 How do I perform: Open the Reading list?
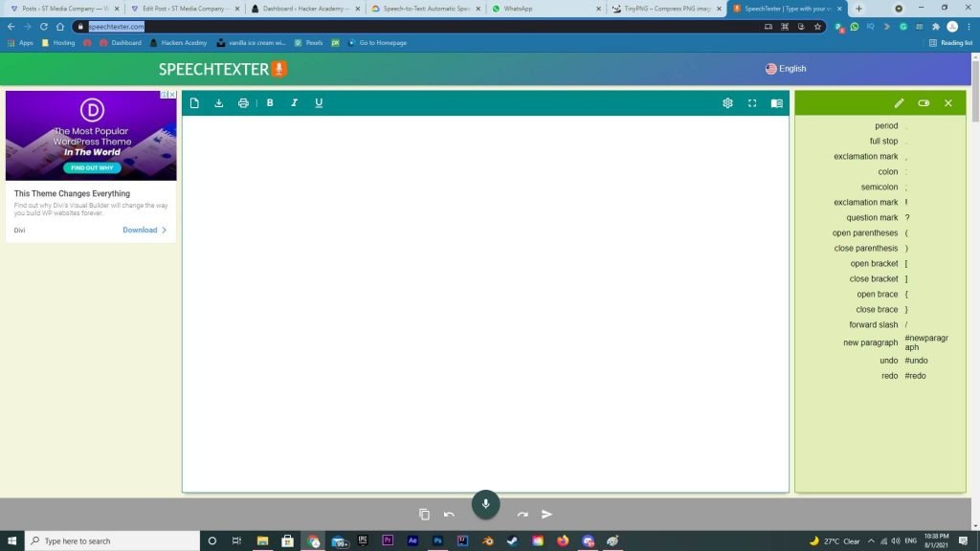950,43
